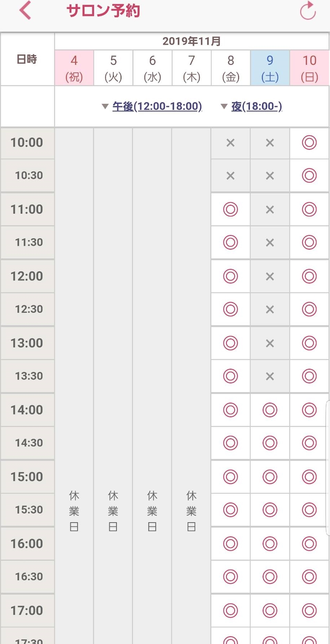Tap the 4 (祝) holiday date header
This screenshot has height=644, width=330.
tap(74, 68)
